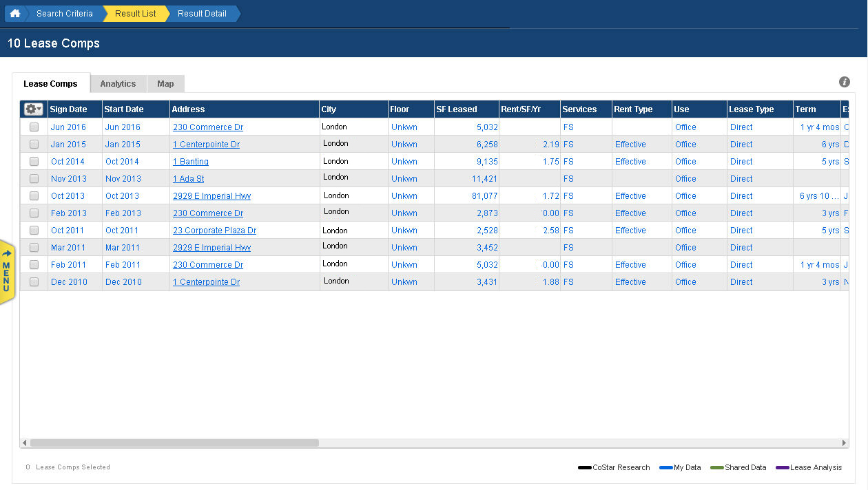This screenshot has width=868, height=490.
Task: Click the horizontal scrollbar right arrow
Action: point(844,443)
